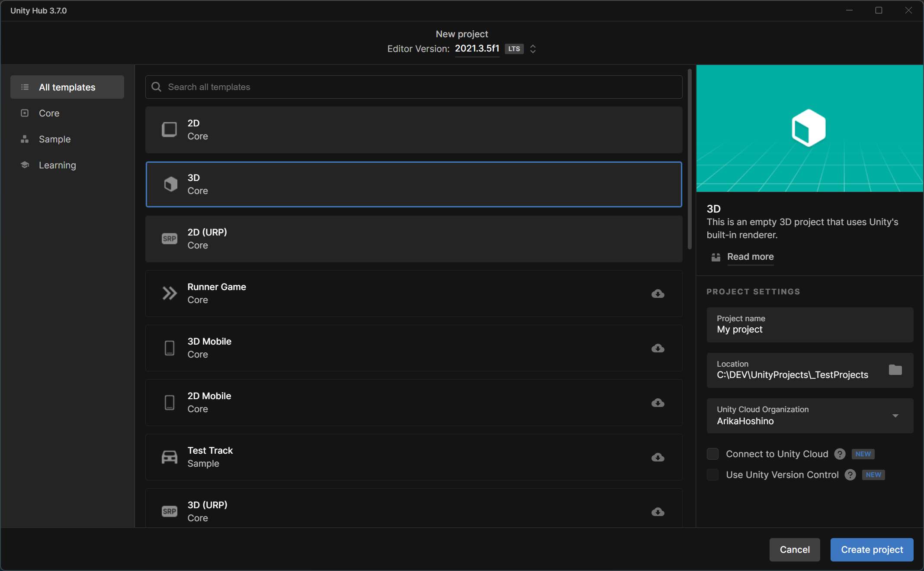Toggle Use Unity Version Control checkbox
Screen dimensions: 924x571
pos(712,474)
